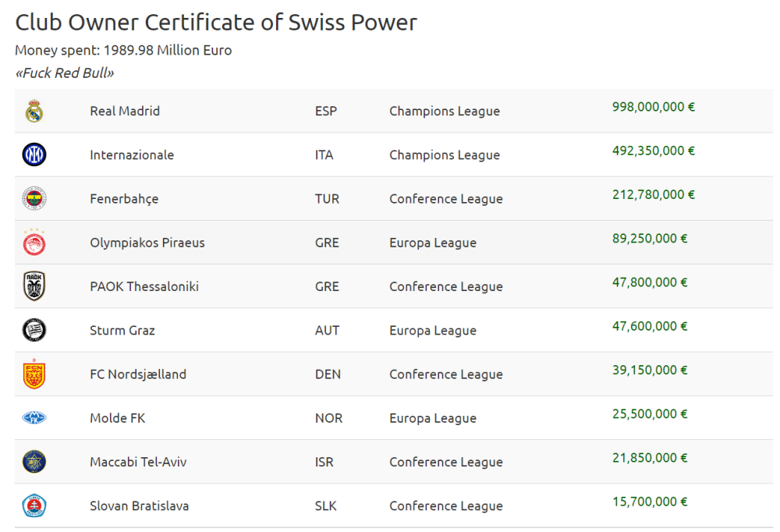This screenshot has width=780, height=532.
Task: Open the PAOK Thessaloniki crest
Action: 34,286
